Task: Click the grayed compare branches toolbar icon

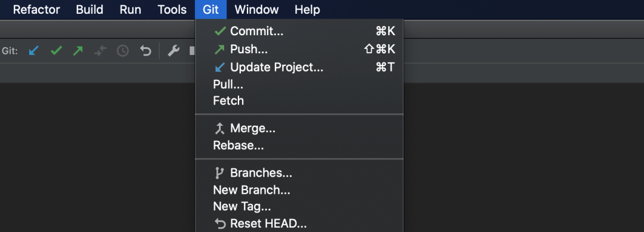Action: 100,51
